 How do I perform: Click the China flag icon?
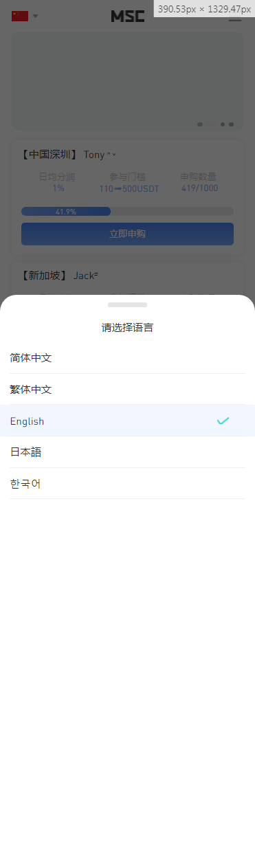20,16
